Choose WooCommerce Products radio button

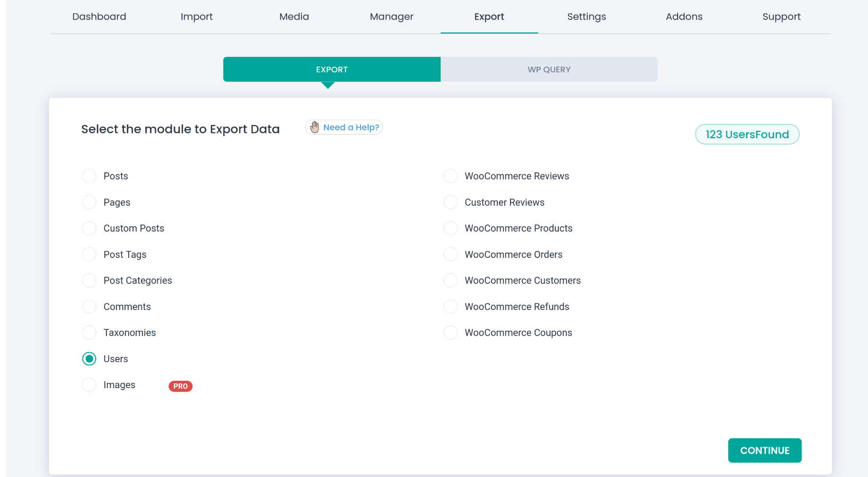[x=450, y=228]
